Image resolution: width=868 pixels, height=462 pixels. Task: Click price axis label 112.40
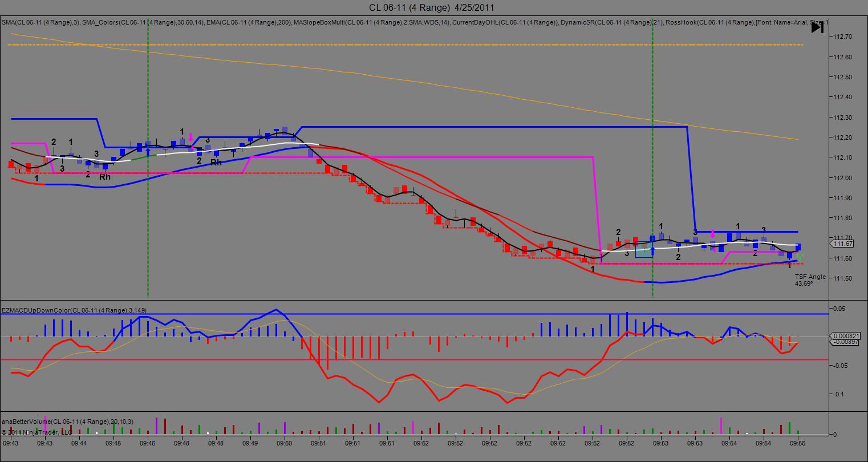pos(842,98)
